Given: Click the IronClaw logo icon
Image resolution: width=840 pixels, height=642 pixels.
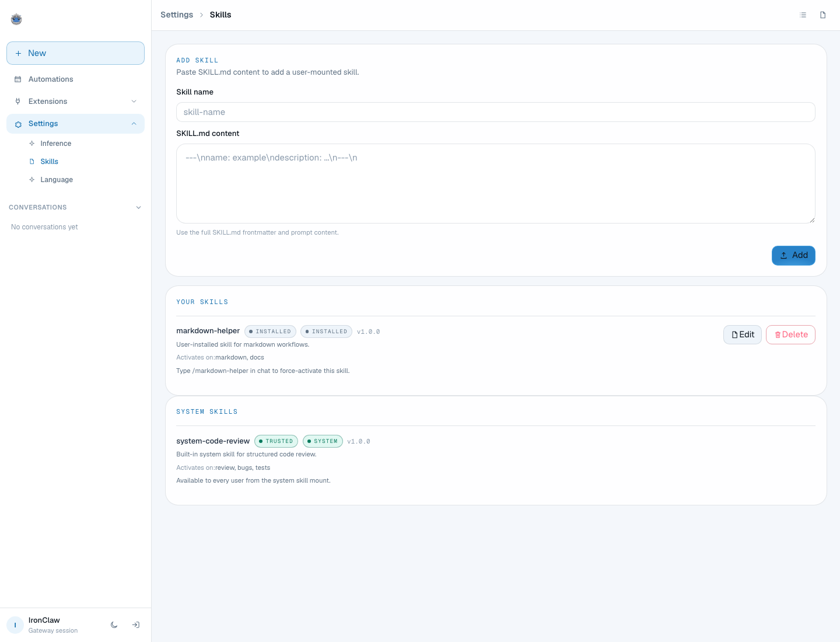Looking at the screenshot, I should coord(16,19).
